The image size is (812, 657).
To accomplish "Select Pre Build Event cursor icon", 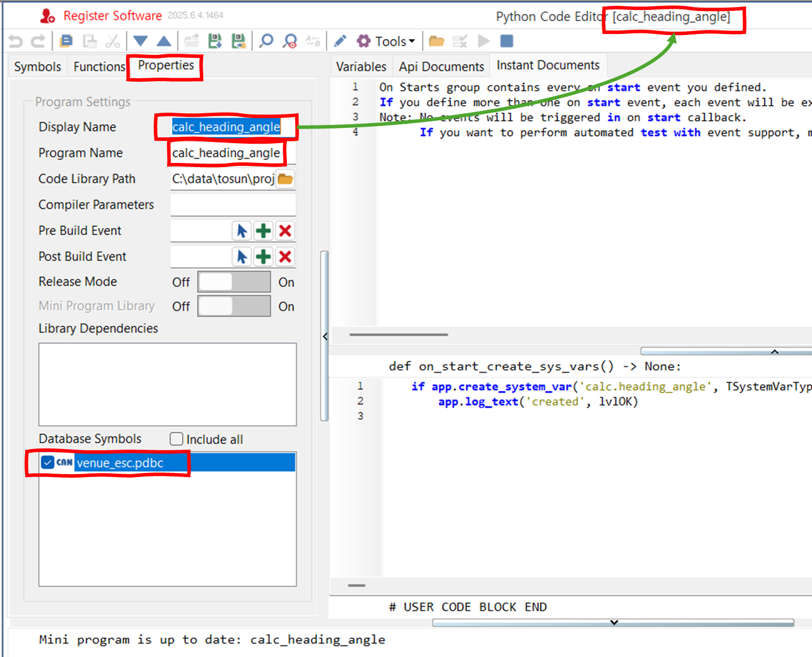I will click(242, 231).
